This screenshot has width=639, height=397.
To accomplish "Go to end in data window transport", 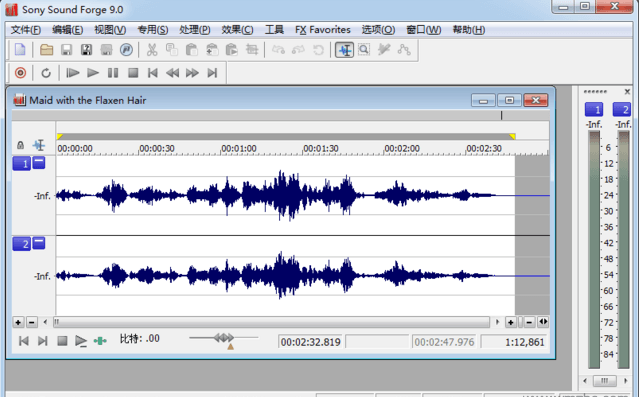I will (43, 341).
